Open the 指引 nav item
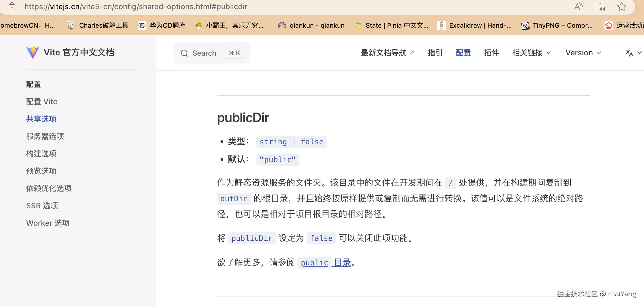This screenshot has width=644, height=306. (435, 53)
